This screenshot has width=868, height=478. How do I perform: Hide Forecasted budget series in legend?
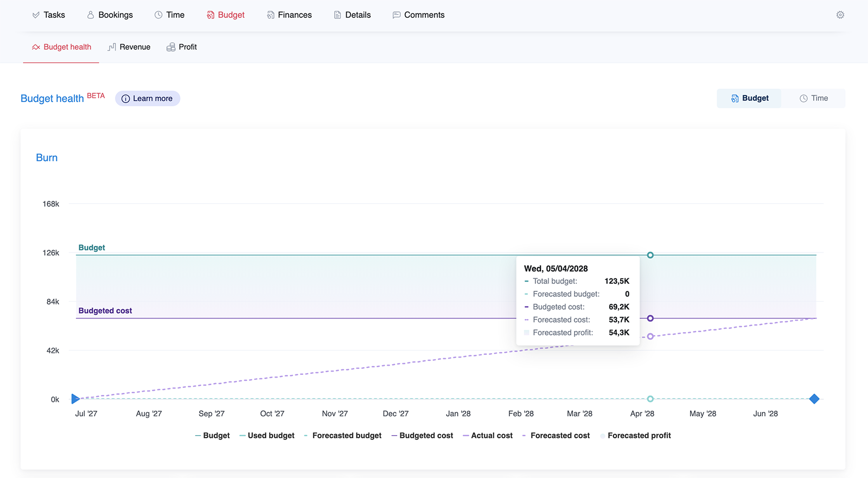[343, 436]
